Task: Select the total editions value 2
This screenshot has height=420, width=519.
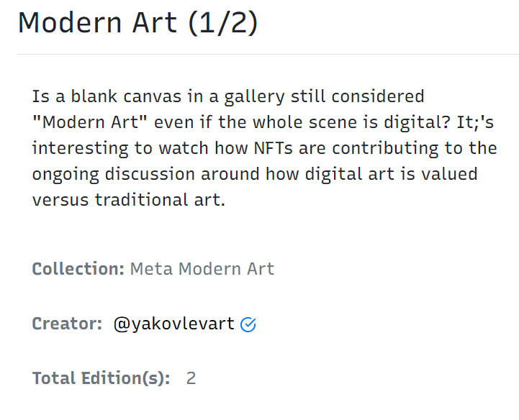Action: 191,378
